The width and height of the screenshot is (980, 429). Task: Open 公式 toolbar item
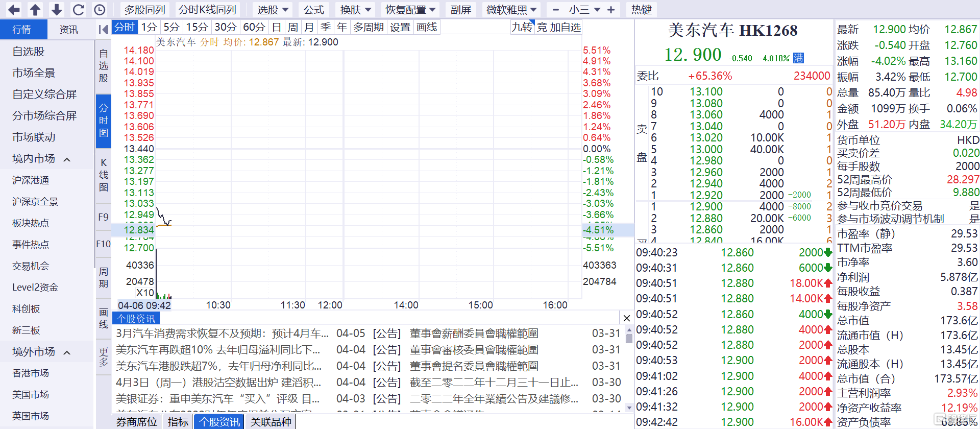(x=314, y=10)
